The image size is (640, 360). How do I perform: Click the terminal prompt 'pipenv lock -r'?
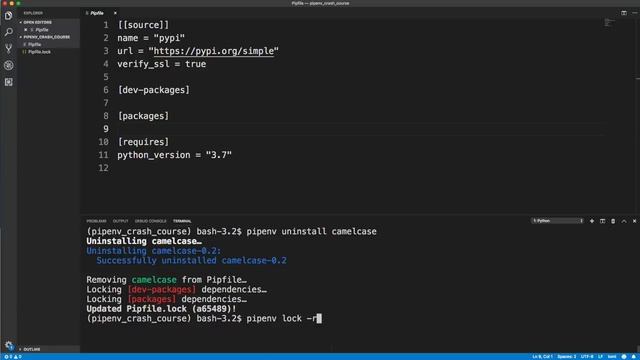pyautogui.click(x=281, y=318)
